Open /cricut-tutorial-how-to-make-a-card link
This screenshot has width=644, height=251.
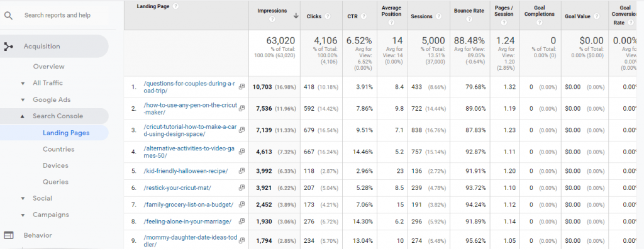190,130
